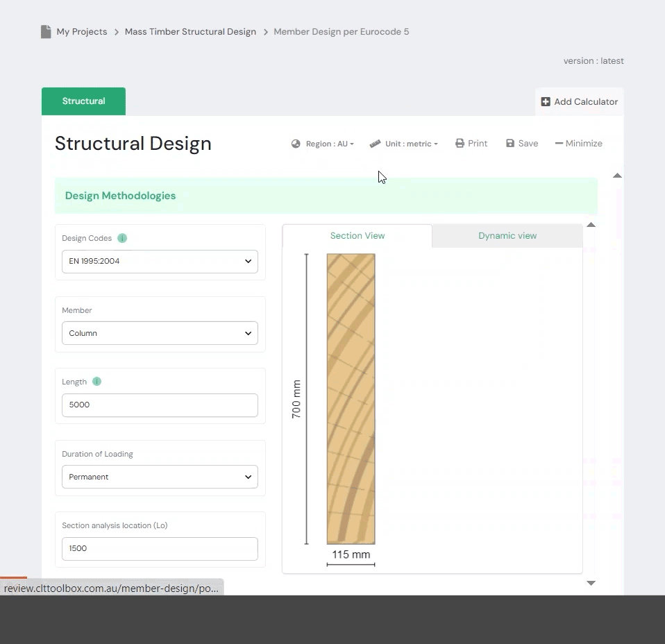Click the ruler icon next to Unit
The height and width of the screenshot is (644, 665).
coord(375,144)
